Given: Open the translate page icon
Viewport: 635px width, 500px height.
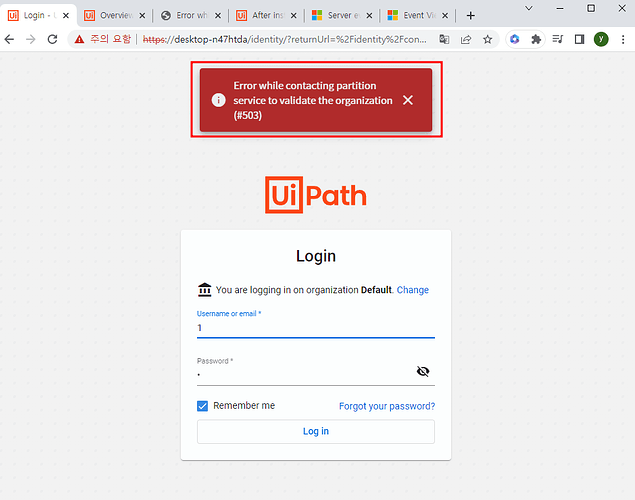Looking at the screenshot, I should [444, 39].
